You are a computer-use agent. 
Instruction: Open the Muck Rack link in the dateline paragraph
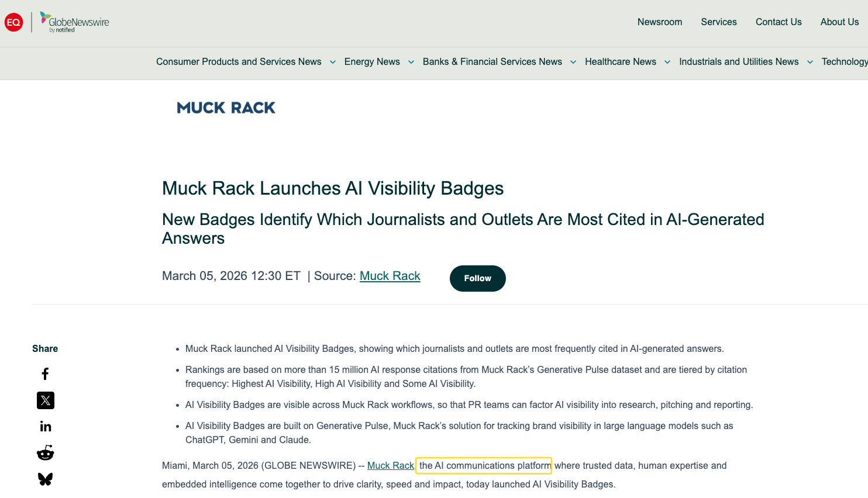tap(390, 466)
